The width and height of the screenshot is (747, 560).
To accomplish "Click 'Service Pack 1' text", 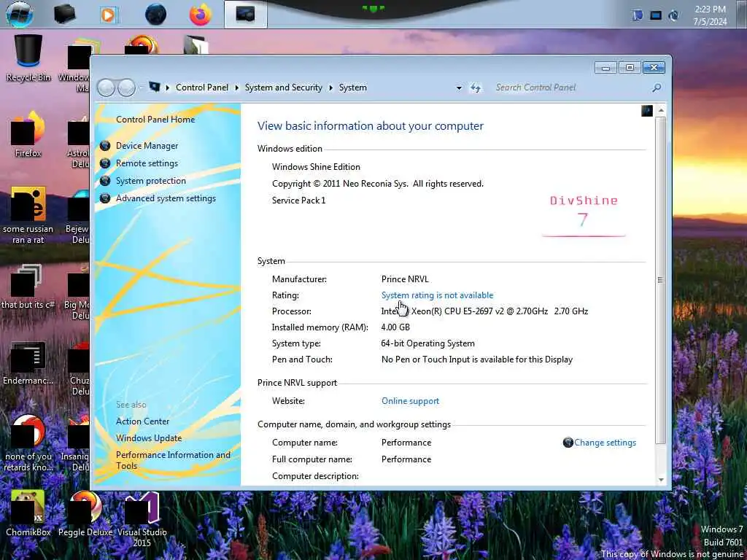I will (298, 201).
